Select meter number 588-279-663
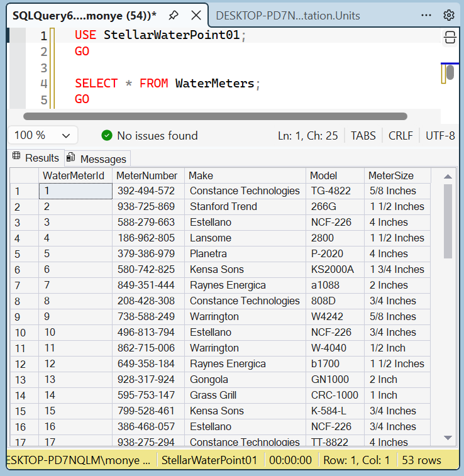The width and height of the screenshot is (464, 476). tap(148, 223)
